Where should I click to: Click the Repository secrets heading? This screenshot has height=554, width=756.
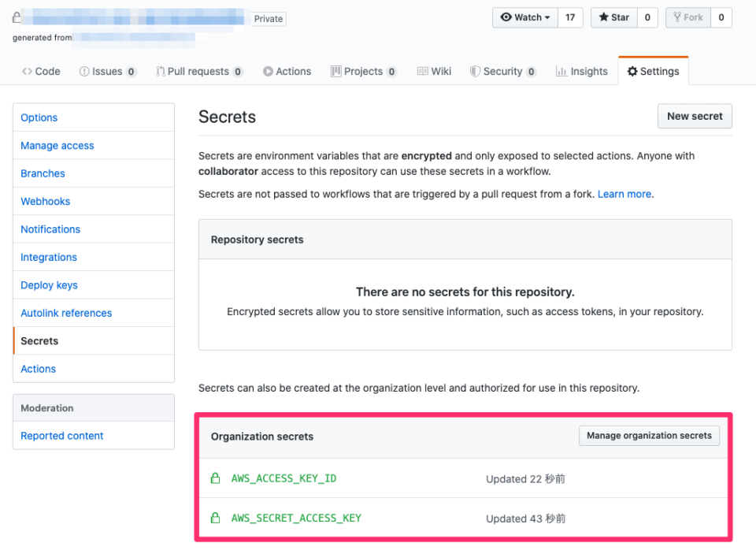[257, 240]
